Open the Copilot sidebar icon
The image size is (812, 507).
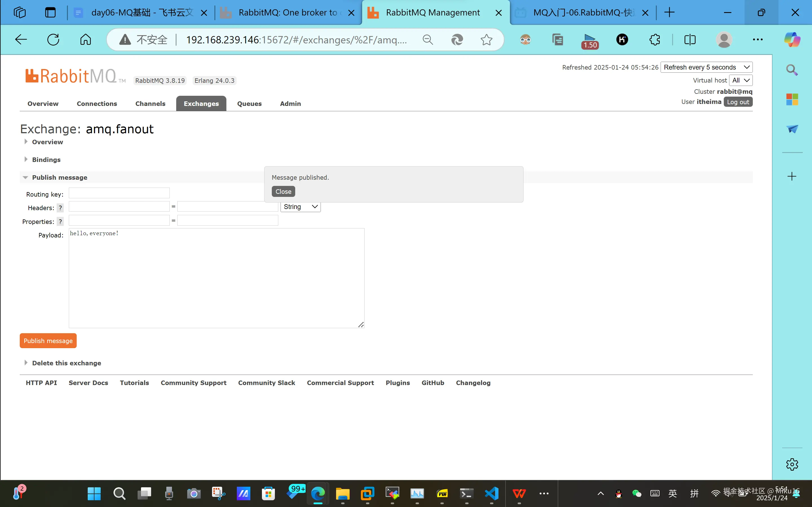pos(792,39)
